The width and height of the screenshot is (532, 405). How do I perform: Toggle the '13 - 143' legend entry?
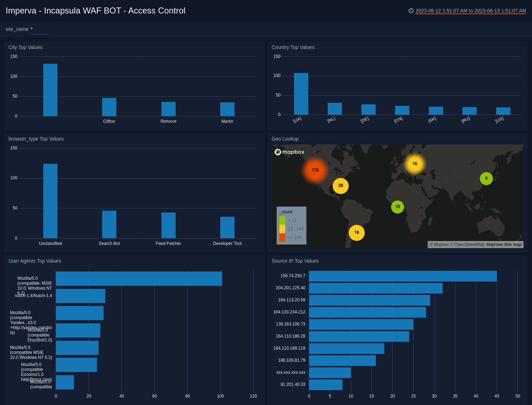pyautogui.click(x=295, y=229)
